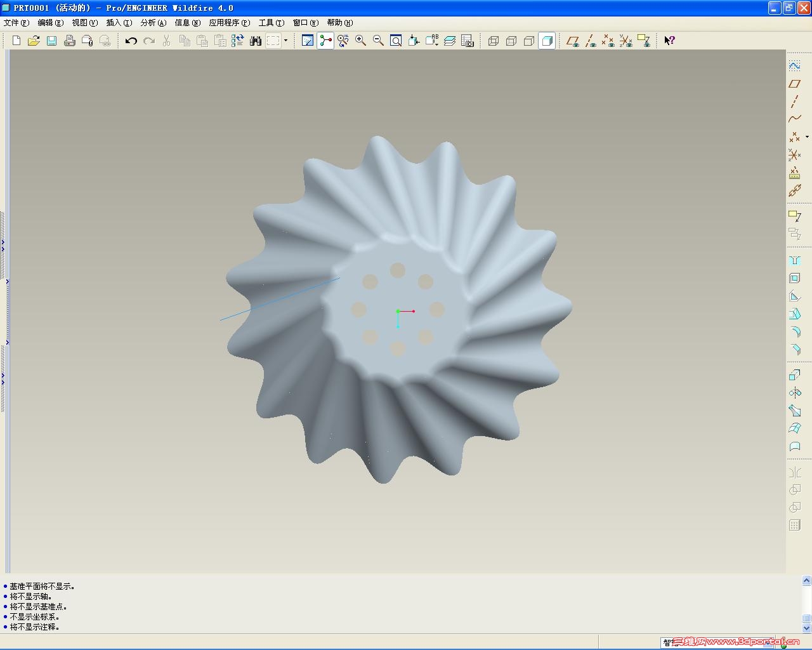812x650 pixels.
Task: Open the view manager icon
Action: pos(468,41)
